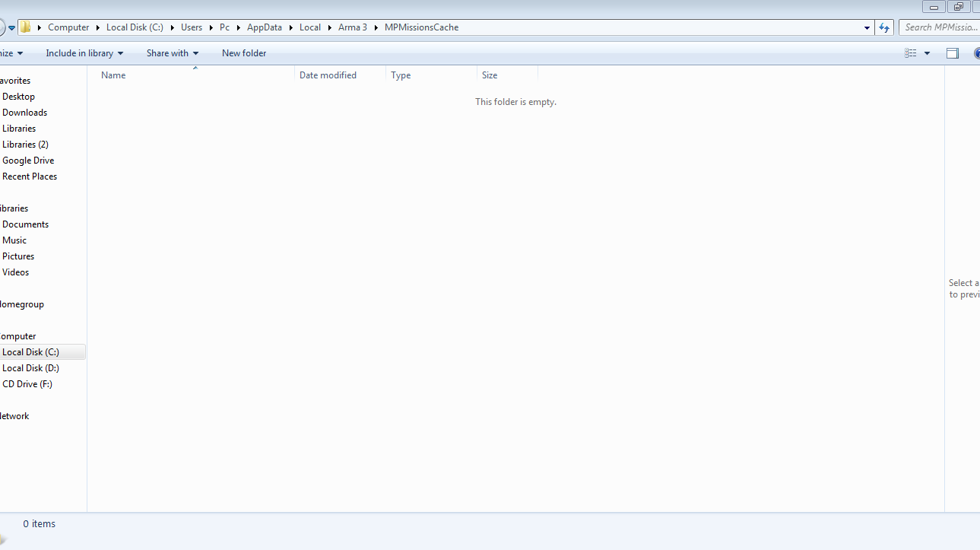Image resolution: width=980 pixels, height=550 pixels.
Task: Select the MPMissionsCache breadcrumb segment
Action: click(422, 27)
